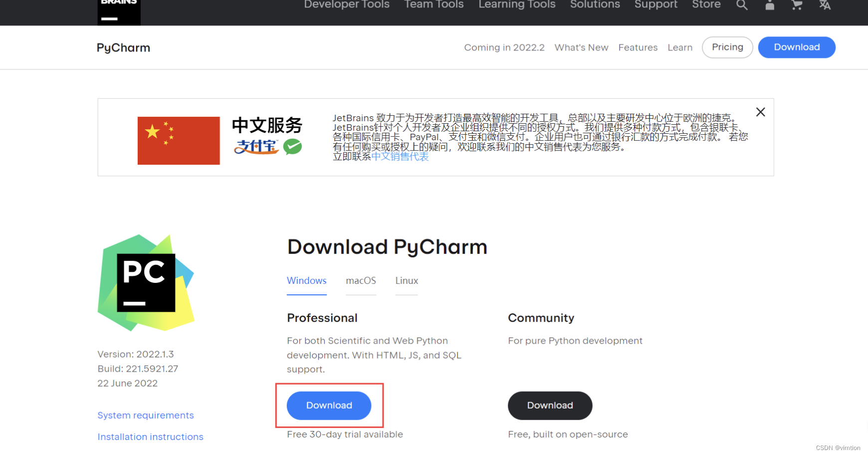Click the Alipay logo

tap(256, 147)
